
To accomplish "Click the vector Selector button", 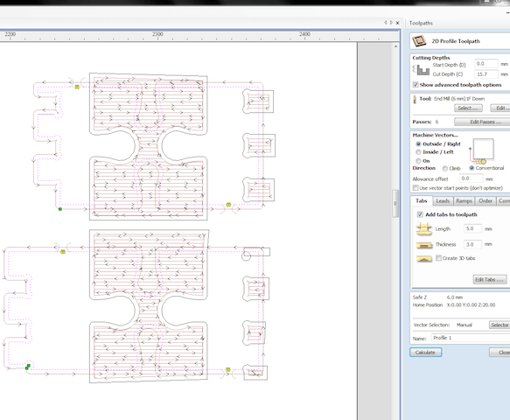I will [x=500, y=325].
